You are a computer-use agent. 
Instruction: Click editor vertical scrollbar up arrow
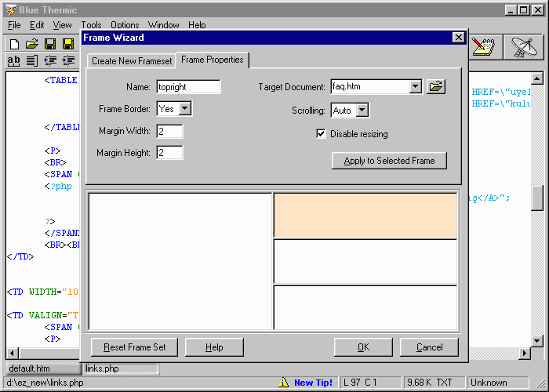pyautogui.click(x=536, y=78)
